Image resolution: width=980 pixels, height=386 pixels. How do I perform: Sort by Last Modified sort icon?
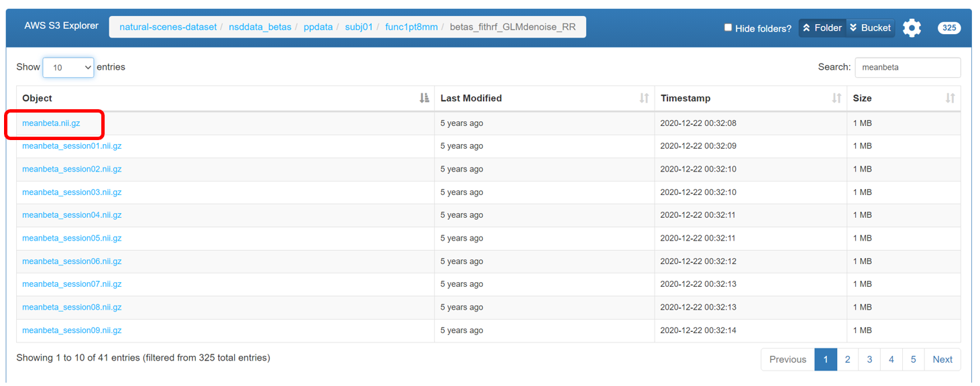click(x=644, y=99)
